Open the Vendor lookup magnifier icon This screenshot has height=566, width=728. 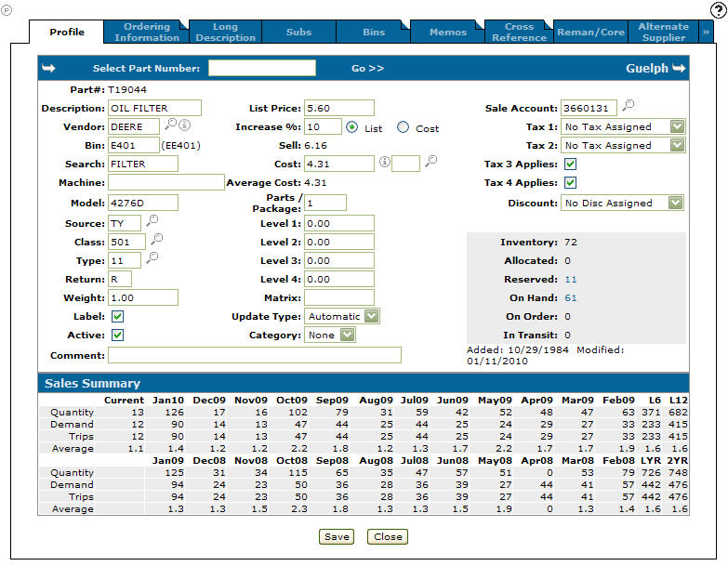(171, 124)
